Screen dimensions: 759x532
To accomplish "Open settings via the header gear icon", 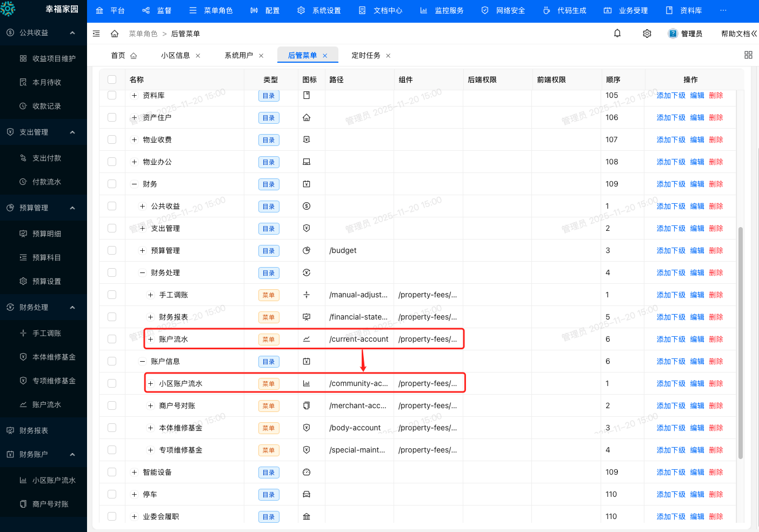I will [647, 34].
